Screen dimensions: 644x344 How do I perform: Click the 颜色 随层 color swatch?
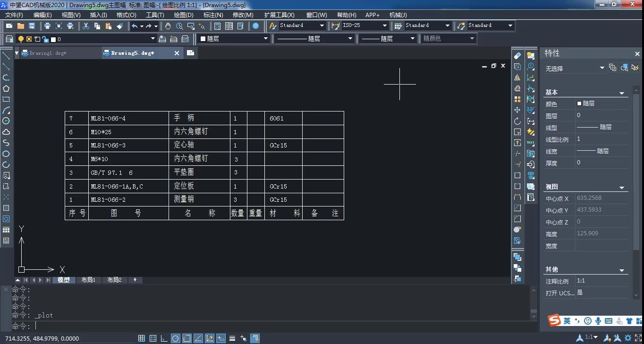coord(579,103)
